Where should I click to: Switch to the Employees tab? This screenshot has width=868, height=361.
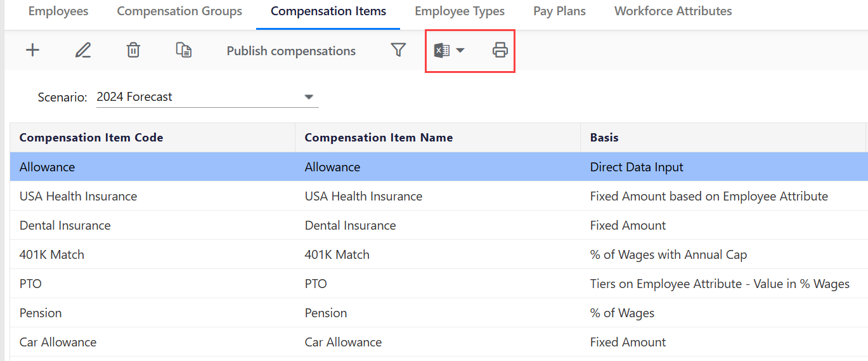click(58, 11)
